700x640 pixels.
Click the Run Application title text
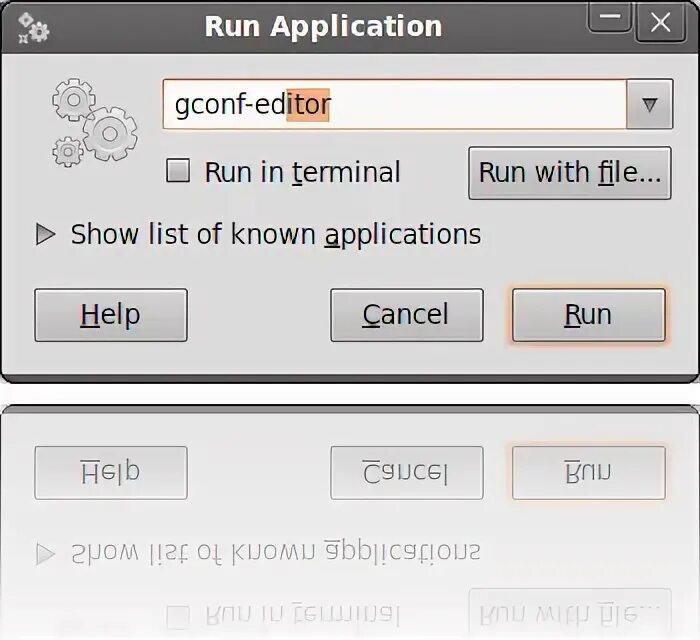point(323,26)
